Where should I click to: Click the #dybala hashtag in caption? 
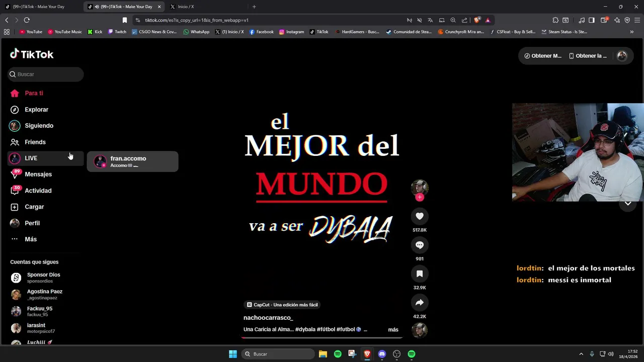pos(305,329)
